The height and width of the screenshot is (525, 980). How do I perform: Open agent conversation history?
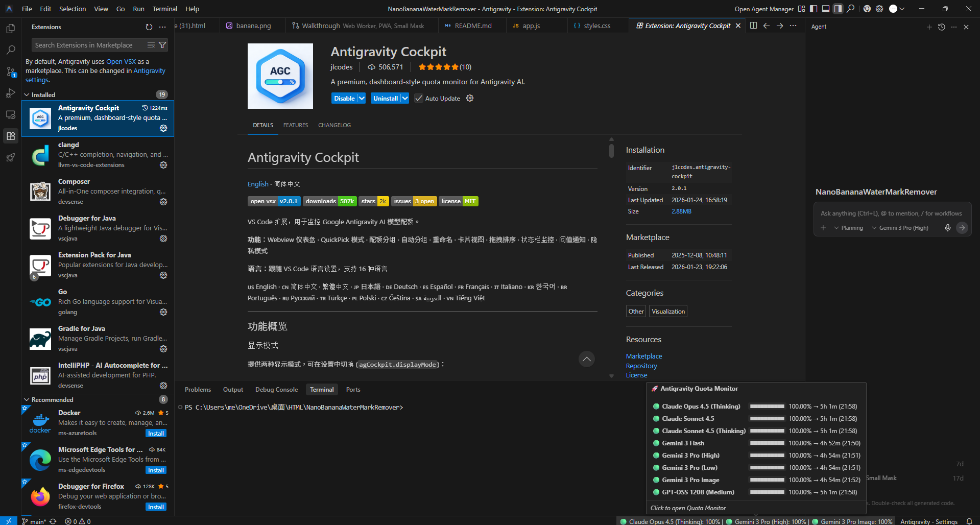point(942,27)
